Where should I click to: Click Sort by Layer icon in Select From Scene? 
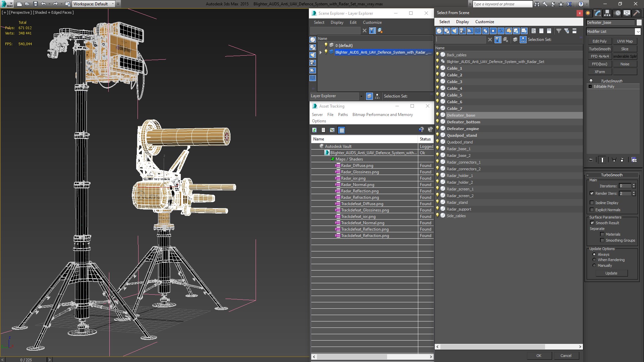pyautogui.click(x=515, y=40)
